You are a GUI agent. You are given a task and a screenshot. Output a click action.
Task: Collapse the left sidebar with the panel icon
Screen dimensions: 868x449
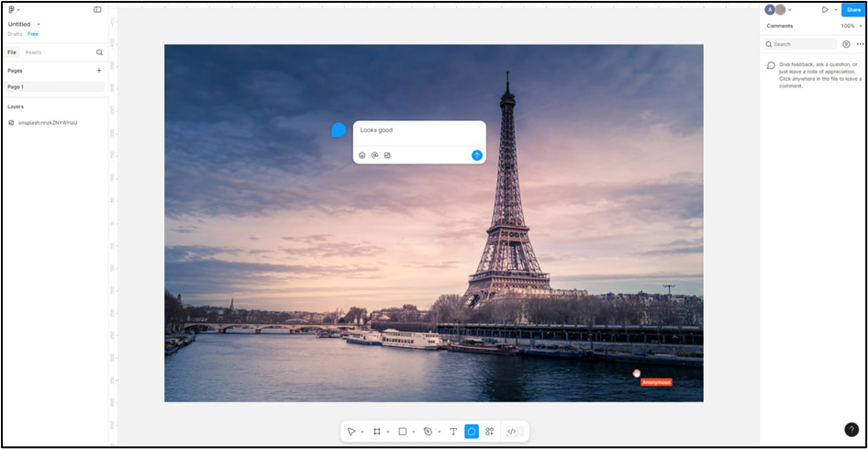point(97,9)
